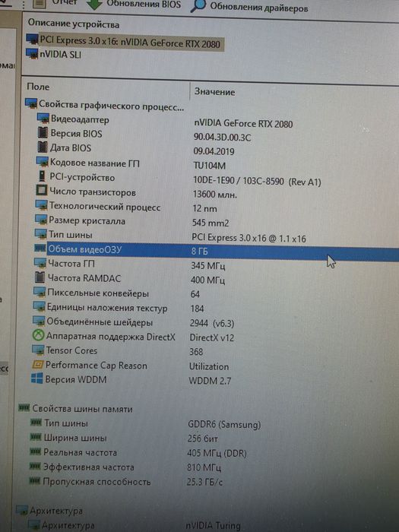Click chip icon next to Частота RAMDAC

pyautogui.click(x=40, y=277)
